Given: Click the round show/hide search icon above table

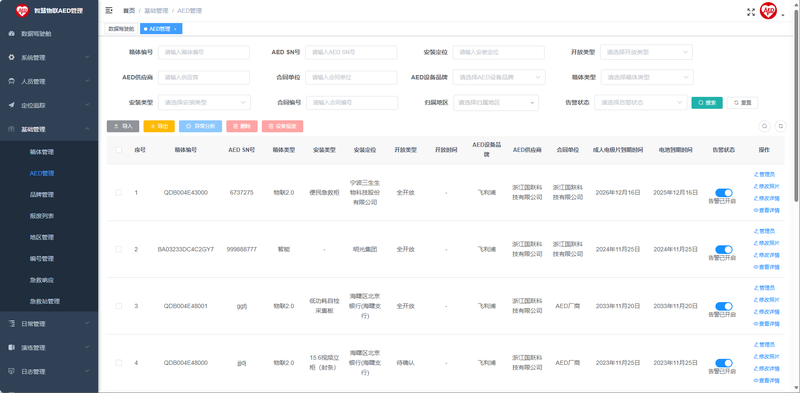Looking at the screenshot, I should click(764, 126).
